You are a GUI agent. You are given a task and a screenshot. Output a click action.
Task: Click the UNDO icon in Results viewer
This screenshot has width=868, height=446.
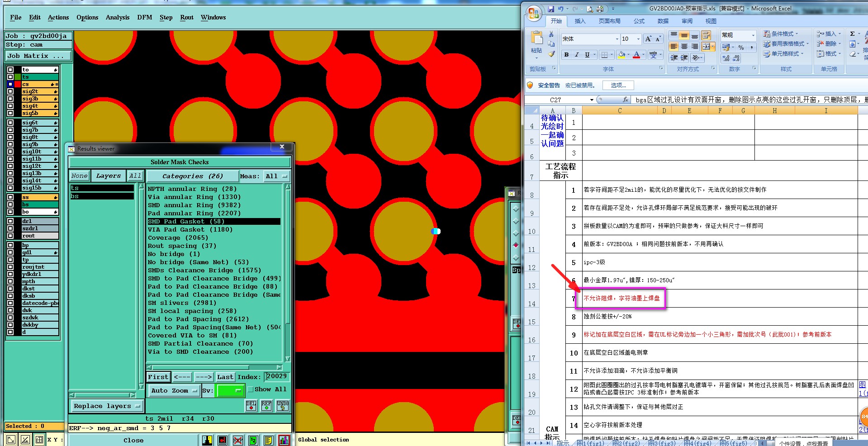[x=282, y=405]
